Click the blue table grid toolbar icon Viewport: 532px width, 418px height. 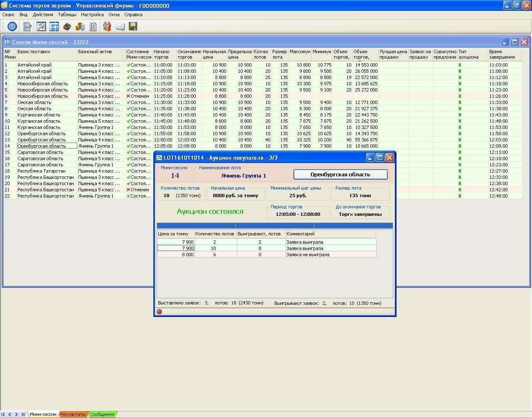(54, 27)
